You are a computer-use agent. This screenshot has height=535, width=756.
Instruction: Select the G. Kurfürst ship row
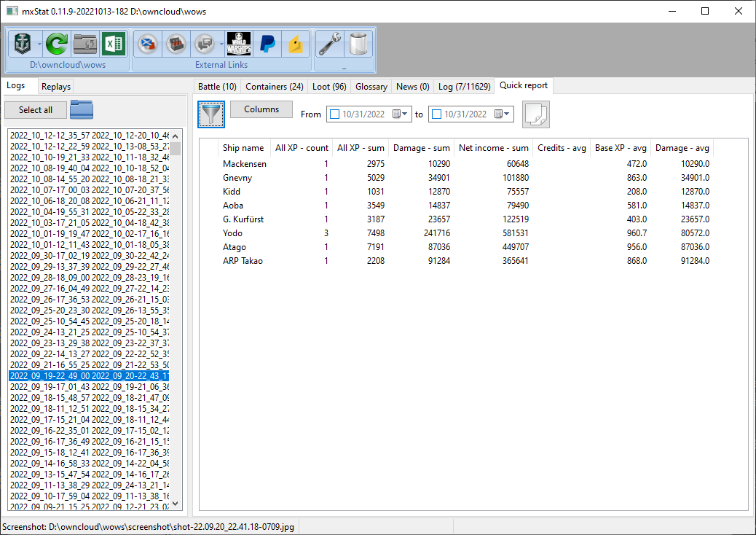pos(465,219)
